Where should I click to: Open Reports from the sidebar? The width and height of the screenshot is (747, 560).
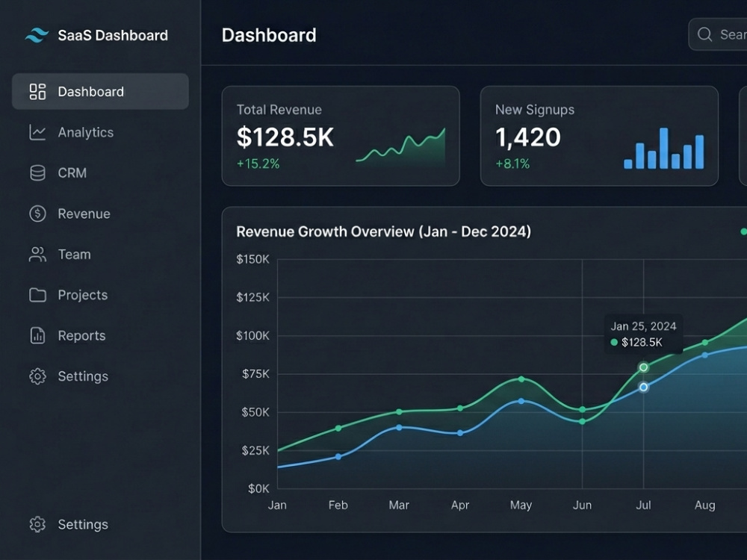(x=101, y=336)
